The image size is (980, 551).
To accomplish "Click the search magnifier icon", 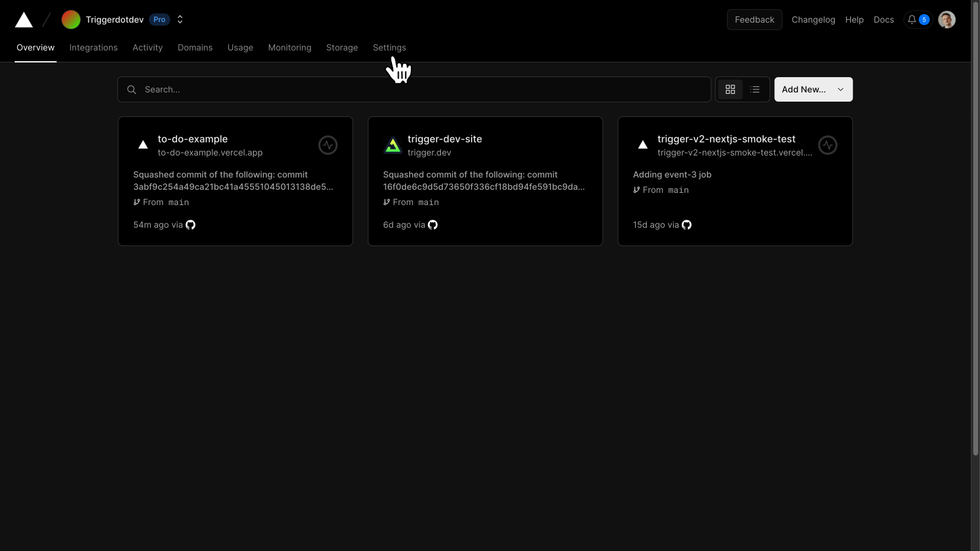I will point(132,89).
